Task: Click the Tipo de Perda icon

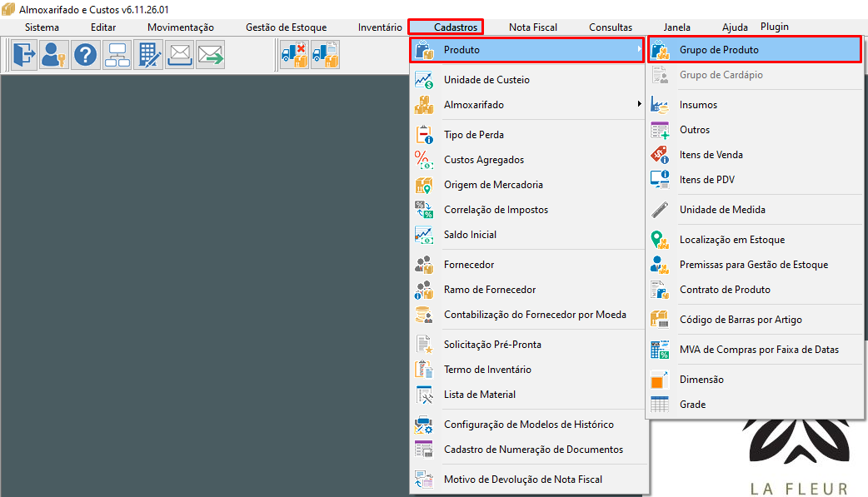Action: (424, 135)
